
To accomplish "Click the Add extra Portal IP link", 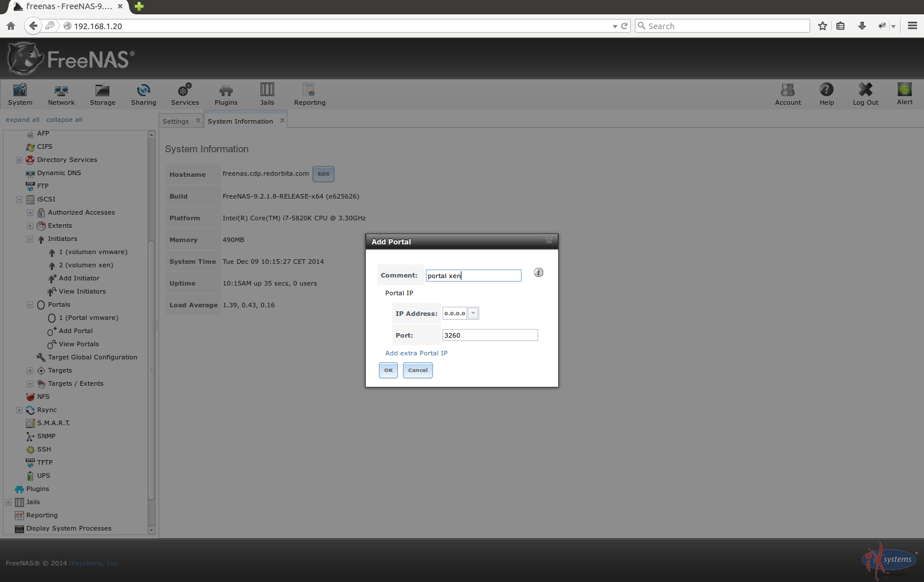I will (x=416, y=353).
